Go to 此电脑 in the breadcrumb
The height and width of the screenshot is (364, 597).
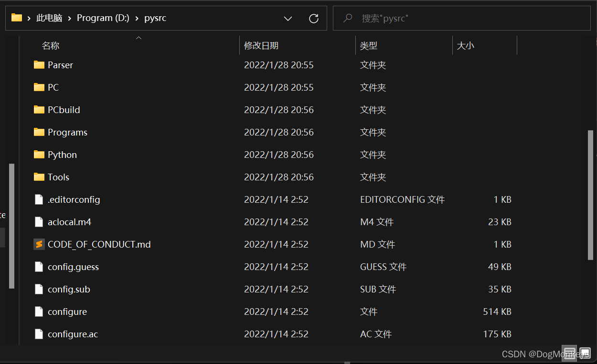(x=49, y=18)
